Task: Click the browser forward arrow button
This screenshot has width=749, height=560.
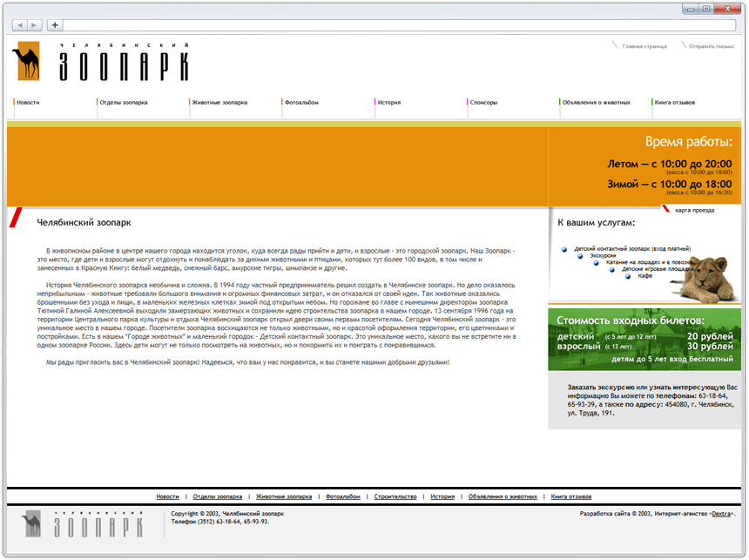Action: (34, 25)
